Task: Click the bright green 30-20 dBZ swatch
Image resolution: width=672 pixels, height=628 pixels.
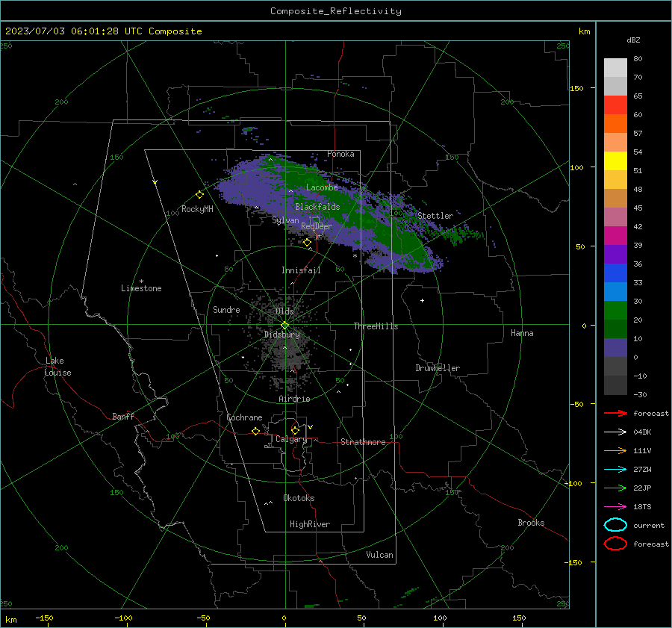Action: [x=615, y=310]
